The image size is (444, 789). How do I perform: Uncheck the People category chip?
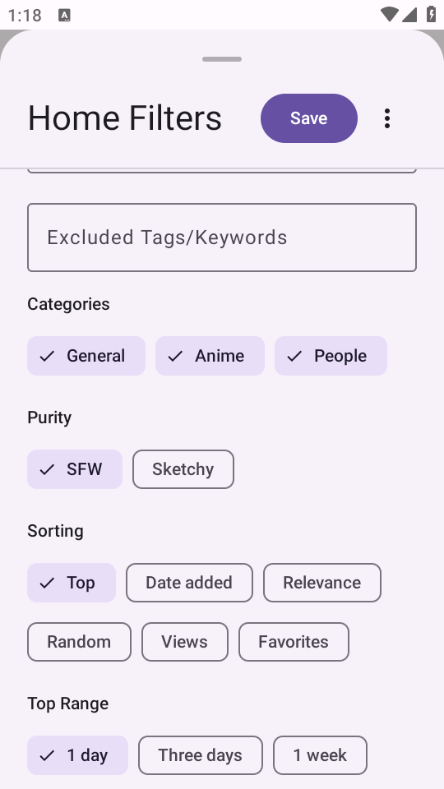[331, 356]
